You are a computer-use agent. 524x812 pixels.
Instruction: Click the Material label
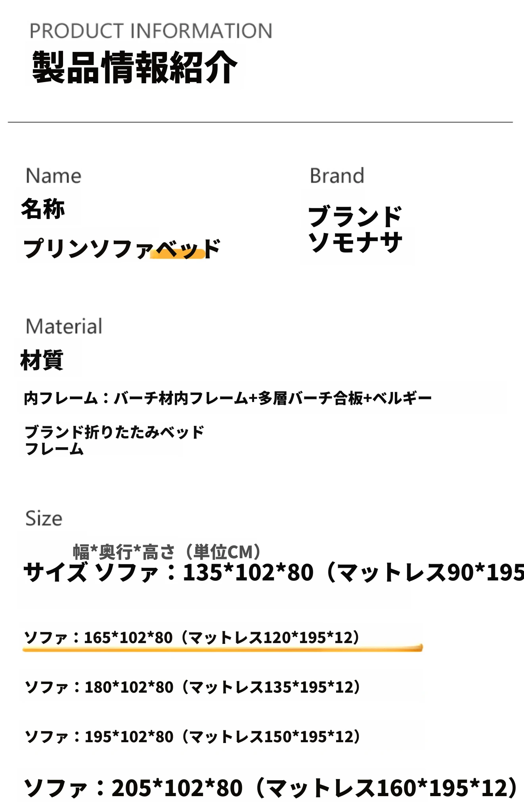click(x=64, y=326)
